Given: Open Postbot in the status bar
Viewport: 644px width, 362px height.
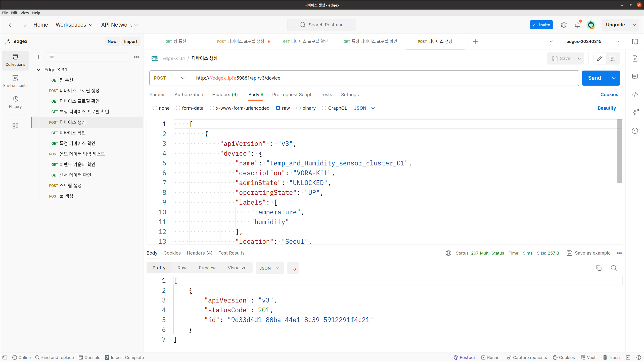Looking at the screenshot, I should pyautogui.click(x=464, y=357).
